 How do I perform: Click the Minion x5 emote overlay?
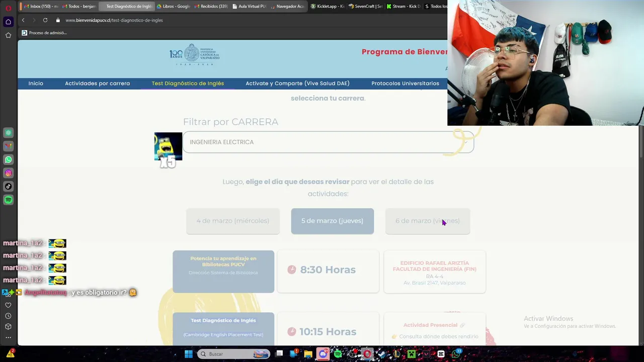(168, 150)
